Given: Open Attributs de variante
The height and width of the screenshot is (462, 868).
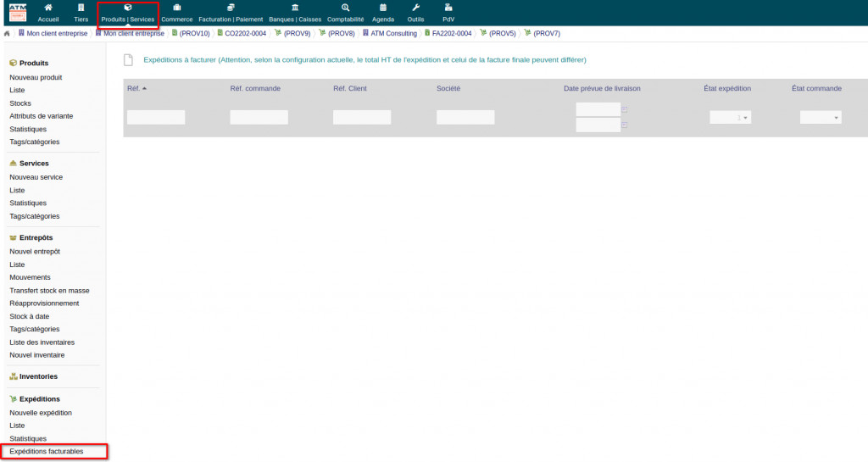Looking at the screenshot, I should click(41, 116).
